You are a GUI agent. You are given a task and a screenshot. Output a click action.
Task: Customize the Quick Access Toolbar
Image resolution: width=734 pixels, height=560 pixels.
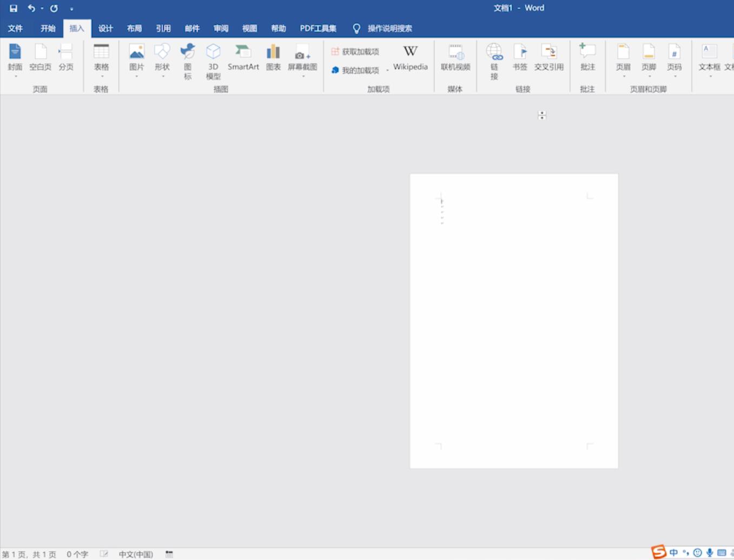coord(71,9)
